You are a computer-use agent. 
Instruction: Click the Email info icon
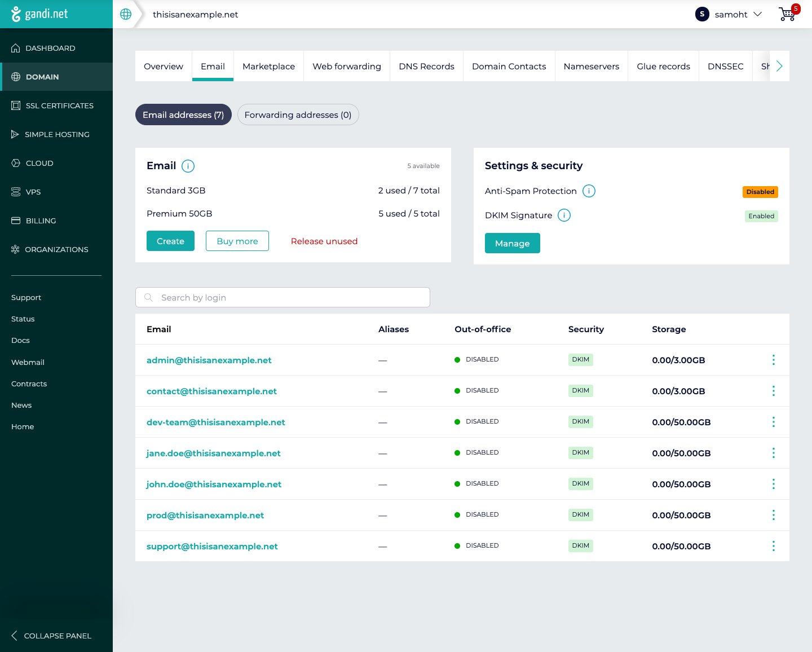pos(188,166)
